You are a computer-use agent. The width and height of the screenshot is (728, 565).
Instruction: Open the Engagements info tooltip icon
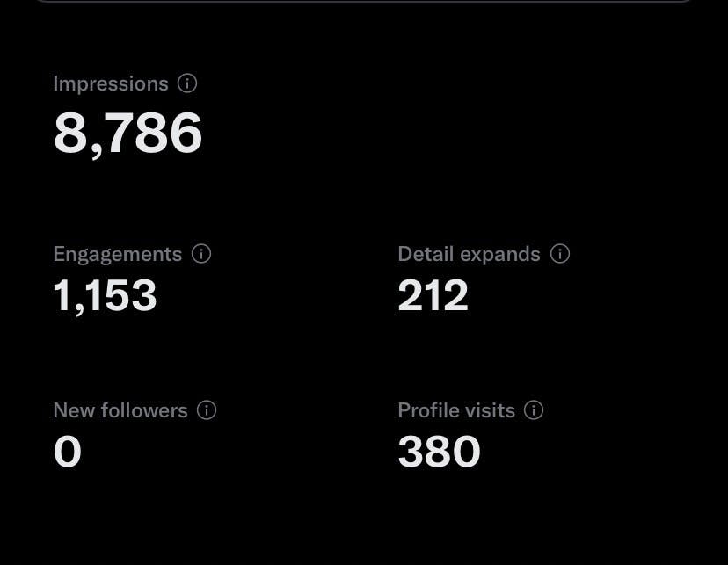[201, 254]
